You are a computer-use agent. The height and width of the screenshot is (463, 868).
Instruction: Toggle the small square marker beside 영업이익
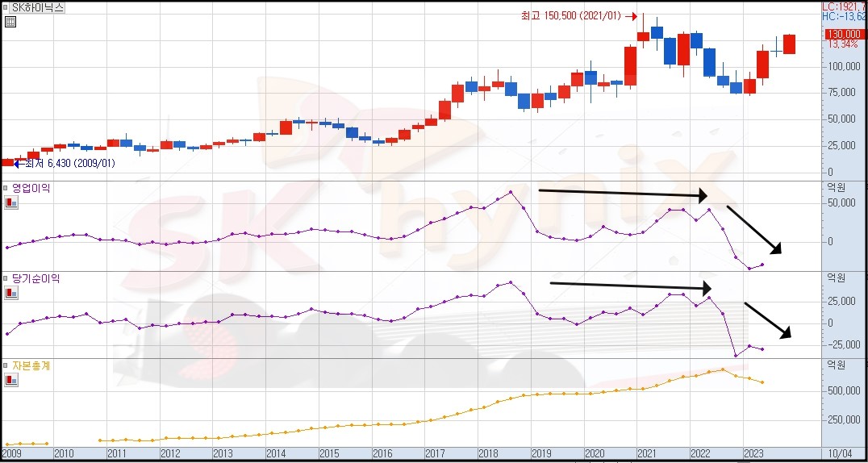click(6, 188)
